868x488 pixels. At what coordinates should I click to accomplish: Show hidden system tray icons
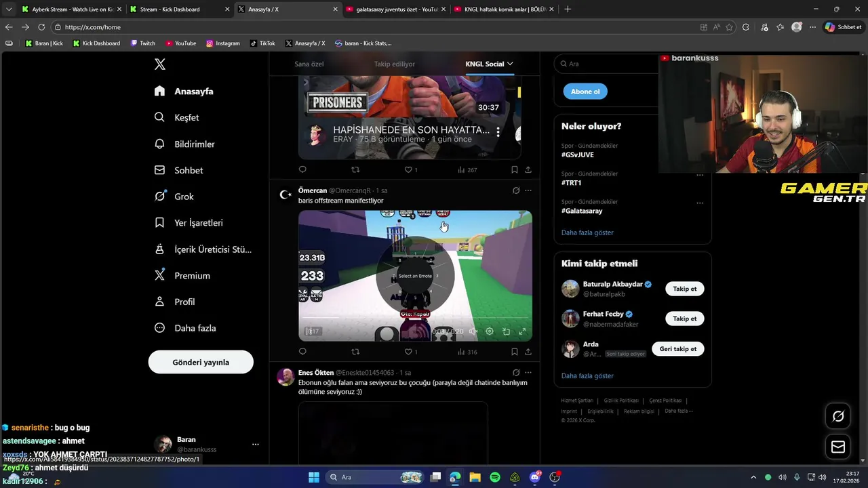point(753,477)
